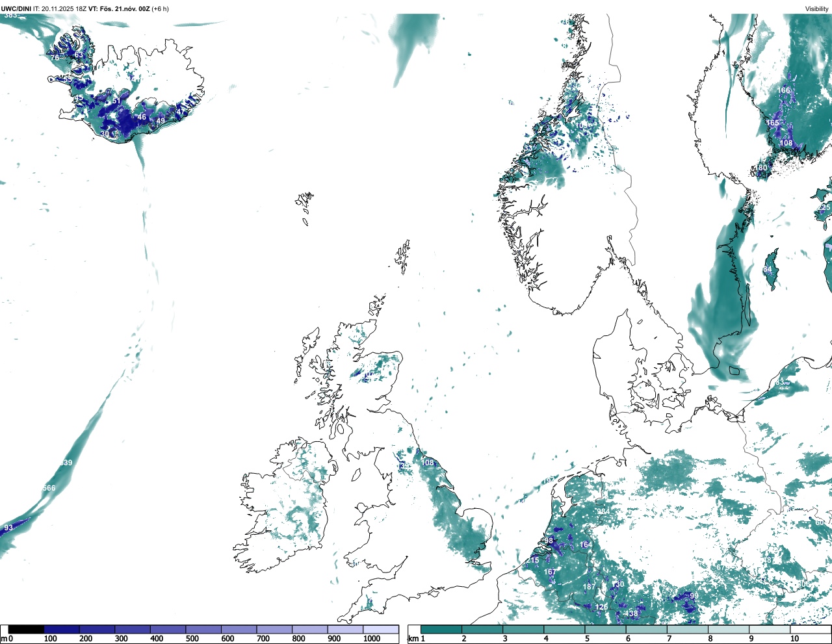Screen dimensions: 832x644
Task: Click the 400–500 m legend swatch
Action: pos(168,630)
